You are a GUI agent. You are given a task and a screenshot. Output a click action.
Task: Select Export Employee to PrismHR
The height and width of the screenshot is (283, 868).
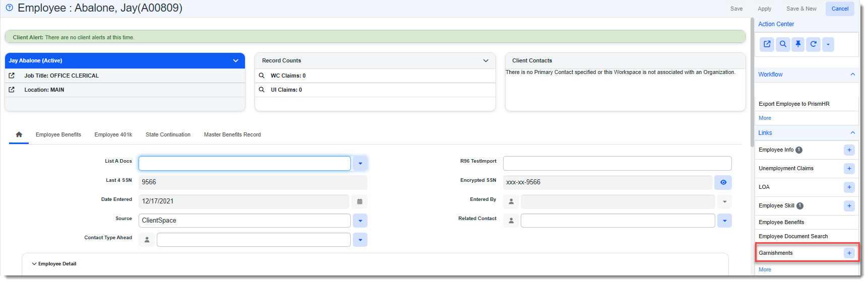pyautogui.click(x=793, y=104)
